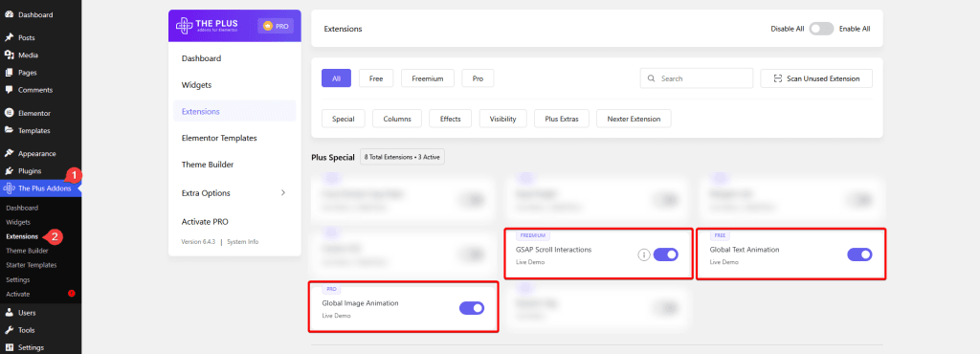Filter by Nexter Extension category
Image resolution: width=980 pixels, height=354 pixels.
coord(634,119)
